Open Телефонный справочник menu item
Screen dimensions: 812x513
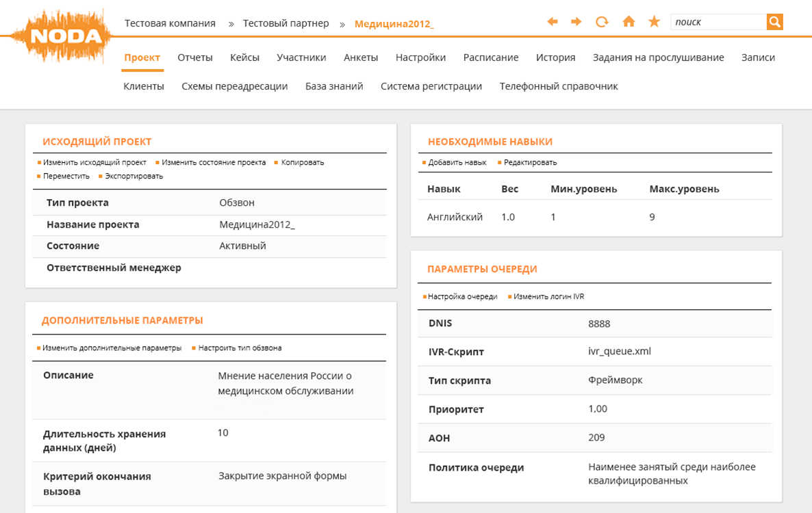pos(559,86)
